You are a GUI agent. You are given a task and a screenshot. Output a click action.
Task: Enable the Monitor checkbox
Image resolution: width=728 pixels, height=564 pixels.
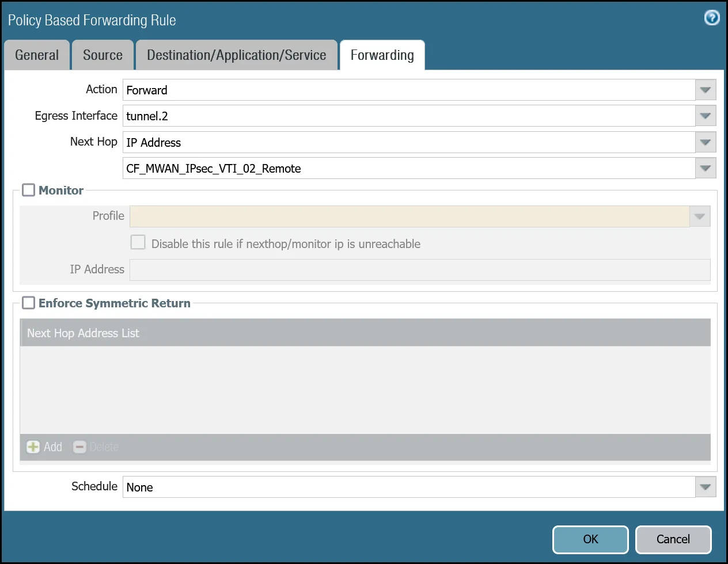(x=28, y=190)
